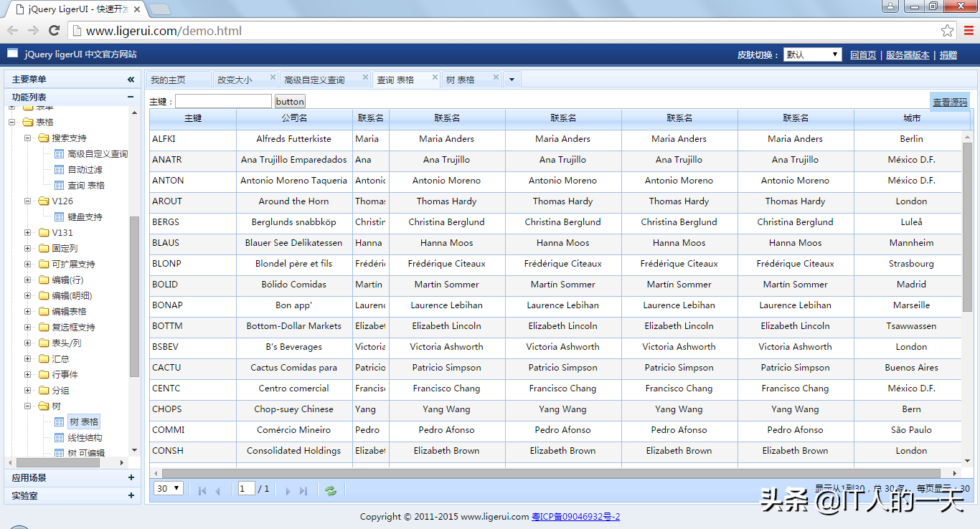Refresh the grid with the green refresh icon

coord(330,490)
